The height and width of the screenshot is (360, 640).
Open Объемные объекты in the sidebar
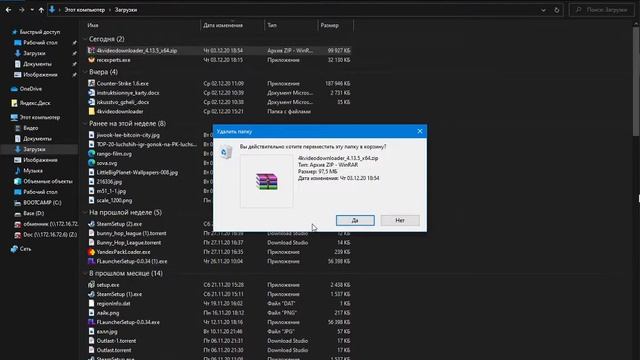point(47,181)
